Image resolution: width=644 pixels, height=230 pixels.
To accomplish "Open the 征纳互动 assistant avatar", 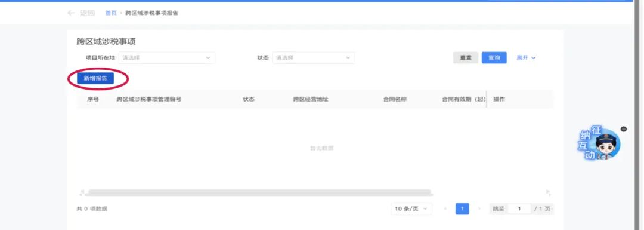I will pyautogui.click(x=600, y=143).
